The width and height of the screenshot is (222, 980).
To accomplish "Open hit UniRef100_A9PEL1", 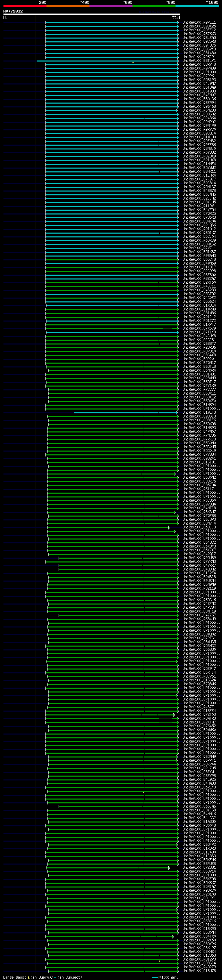I will (x=199, y=23).
